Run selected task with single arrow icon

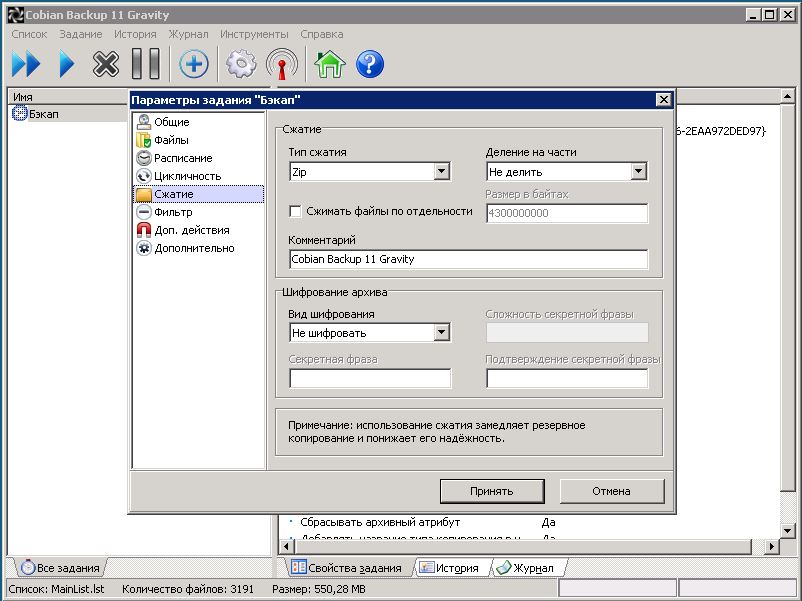pos(66,64)
